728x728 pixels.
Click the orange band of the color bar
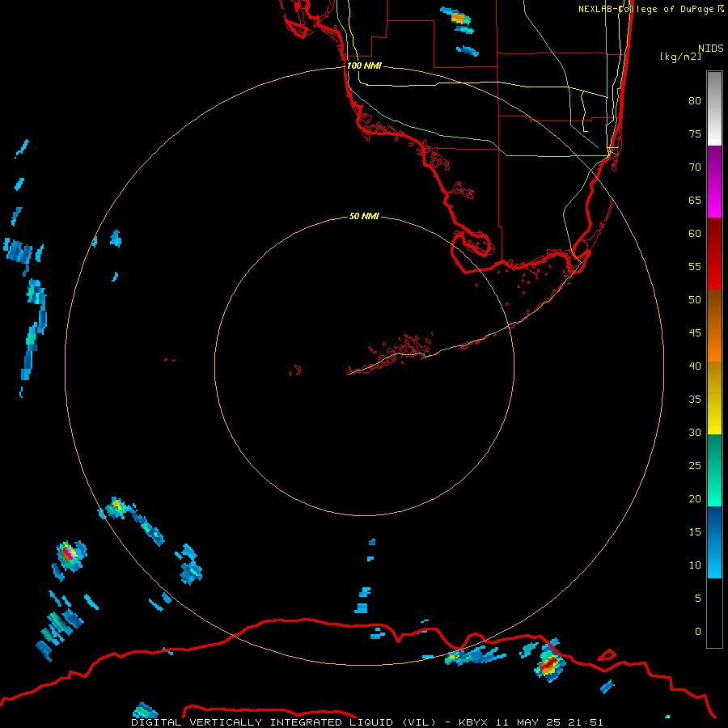point(714,325)
